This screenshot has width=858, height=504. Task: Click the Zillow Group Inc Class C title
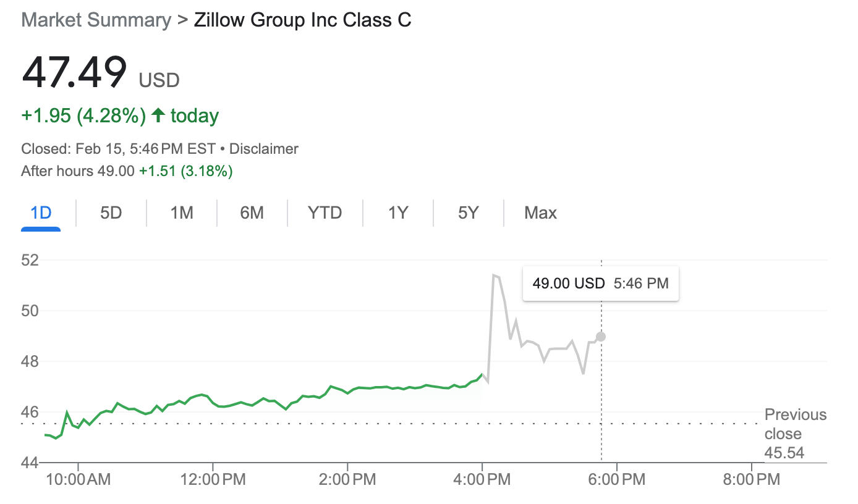(x=302, y=20)
